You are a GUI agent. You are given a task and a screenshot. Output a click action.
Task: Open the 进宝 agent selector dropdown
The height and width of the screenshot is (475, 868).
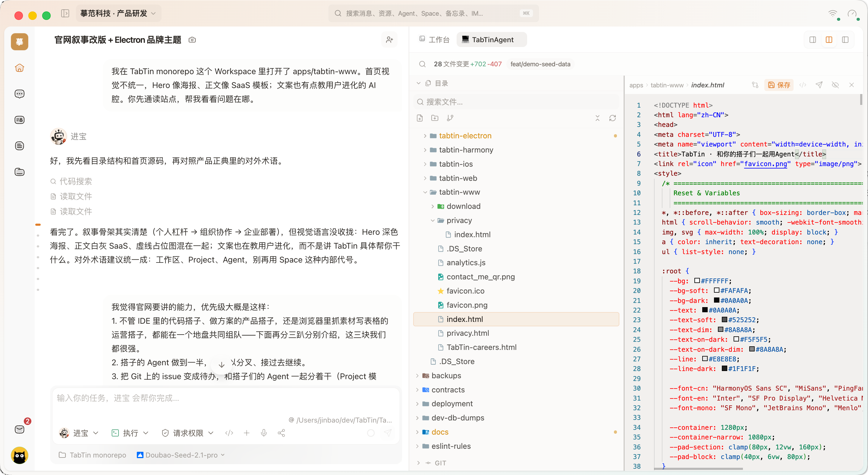[x=79, y=433]
